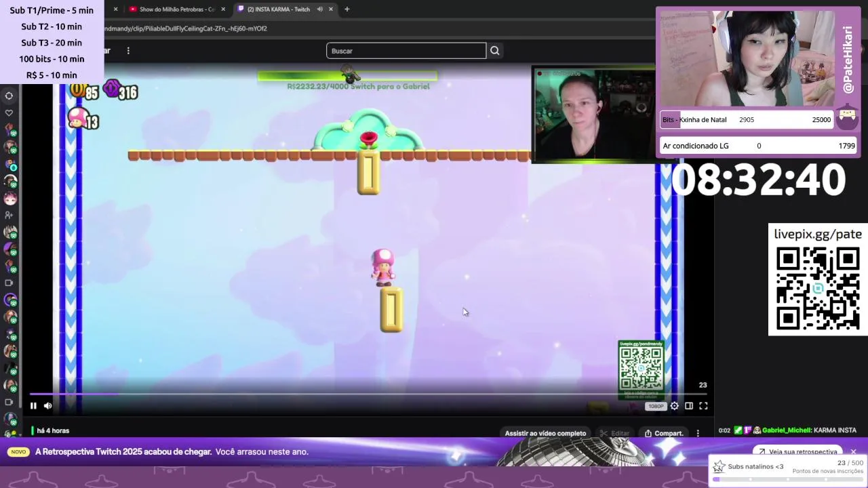Screen dimensions: 868x488
Task: Close the Show do Milhão Petrobras tab
Action: coord(223,9)
